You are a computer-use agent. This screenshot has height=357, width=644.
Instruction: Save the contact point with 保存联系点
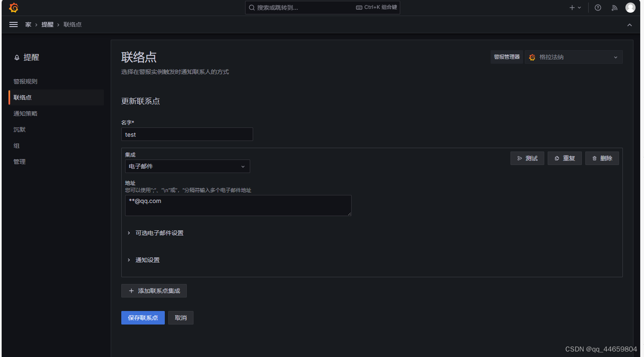pyautogui.click(x=143, y=318)
